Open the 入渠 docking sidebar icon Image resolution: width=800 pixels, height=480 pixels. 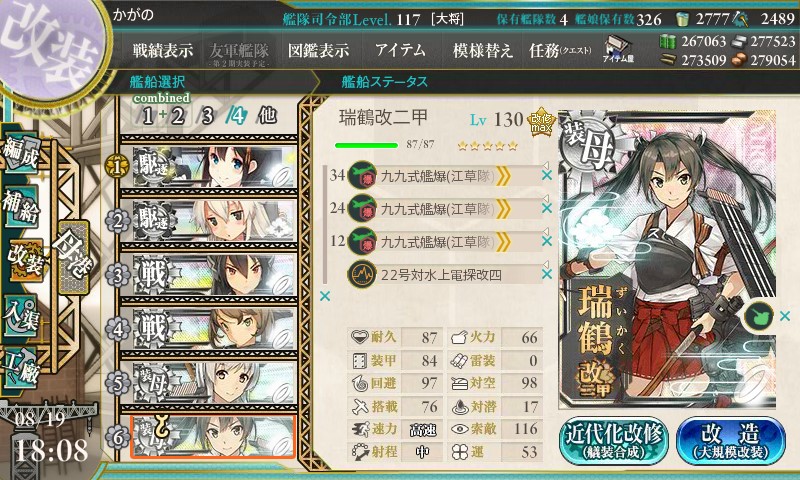[x=21, y=316]
